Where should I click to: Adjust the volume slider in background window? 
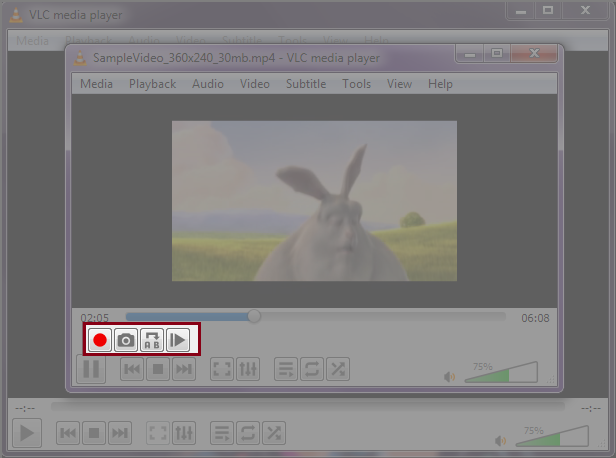552,436
